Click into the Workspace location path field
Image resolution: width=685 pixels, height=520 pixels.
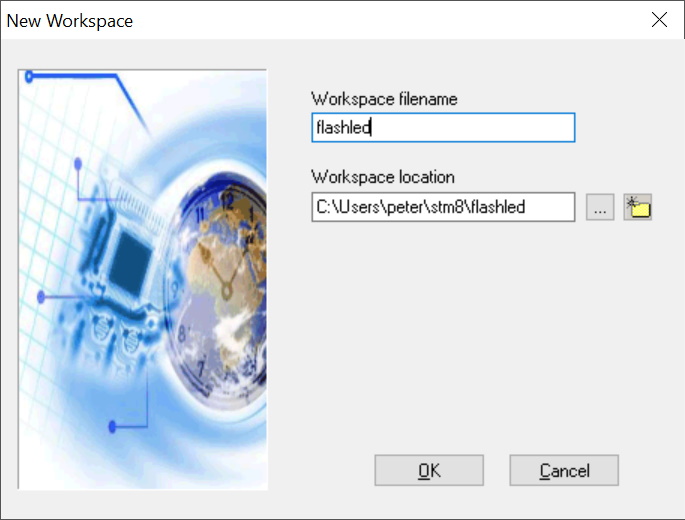point(443,207)
